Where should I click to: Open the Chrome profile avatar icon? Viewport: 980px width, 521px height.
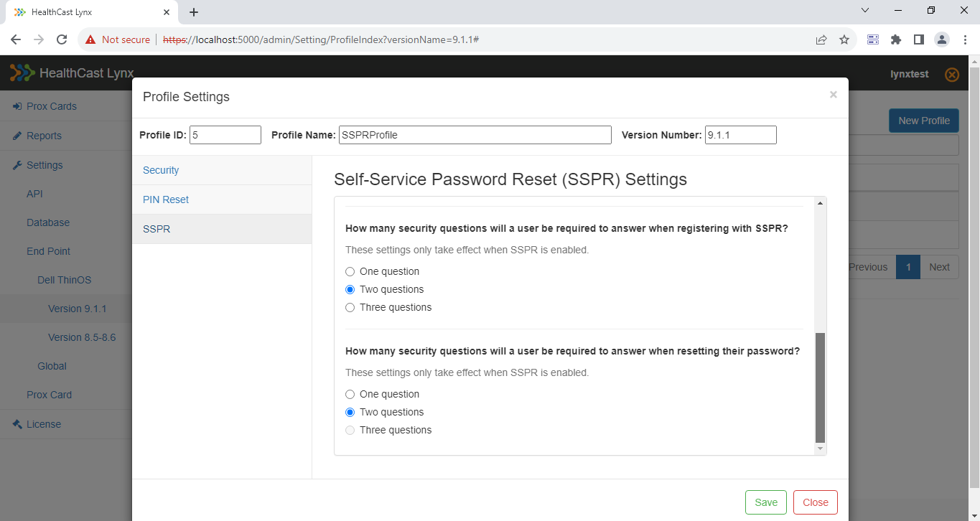942,39
